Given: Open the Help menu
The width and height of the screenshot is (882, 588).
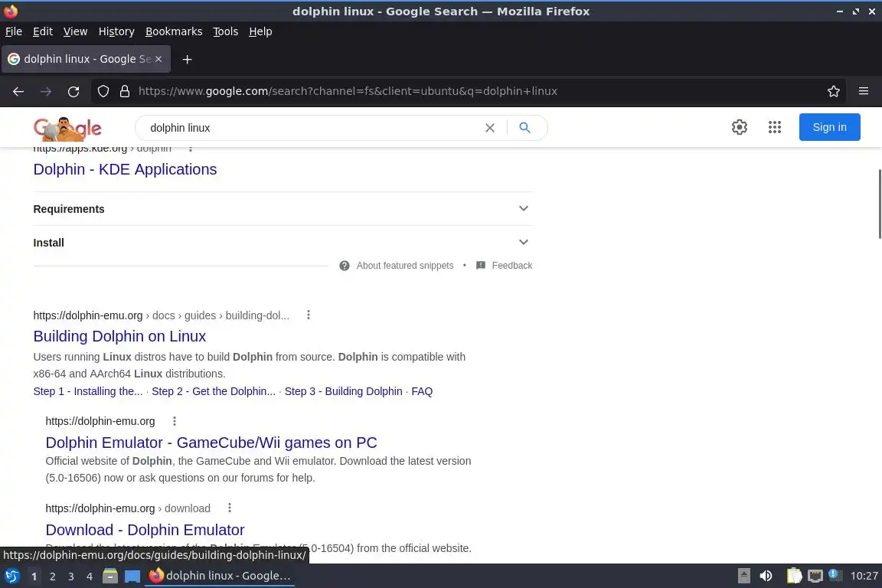Looking at the screenshot, I should [260, 31].
